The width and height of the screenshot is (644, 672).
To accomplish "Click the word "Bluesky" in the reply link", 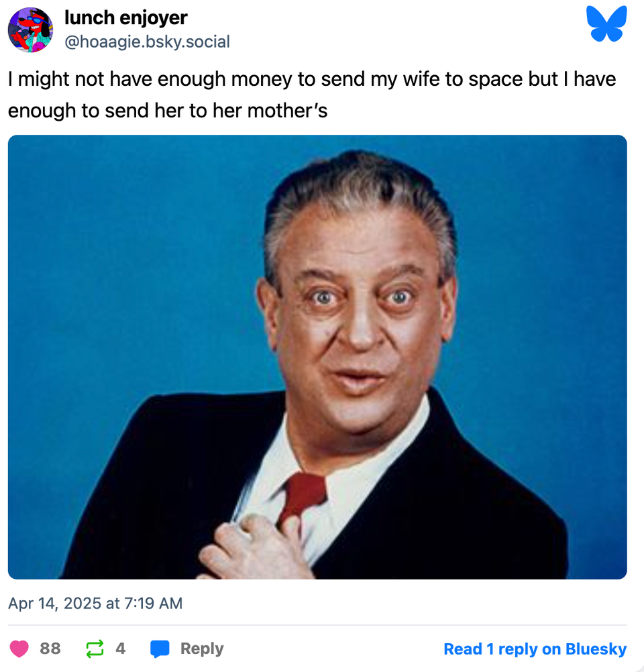I will coord(596,649).
